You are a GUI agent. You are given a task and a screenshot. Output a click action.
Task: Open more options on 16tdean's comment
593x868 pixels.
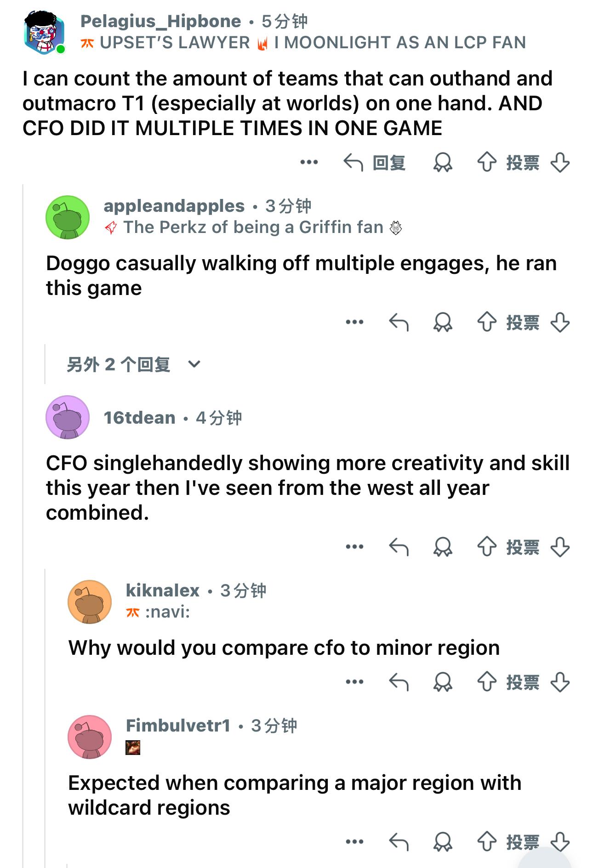354,547
